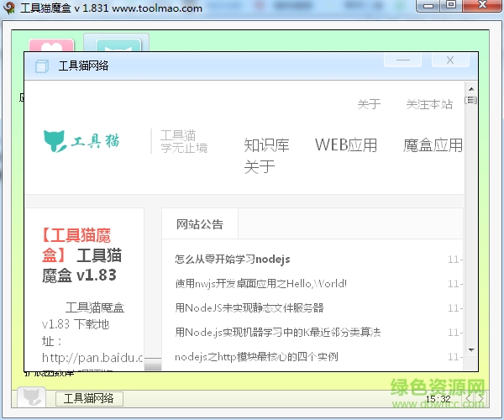Open article about K最近邻分类算法
504x420 pixels.
[278, 332]
